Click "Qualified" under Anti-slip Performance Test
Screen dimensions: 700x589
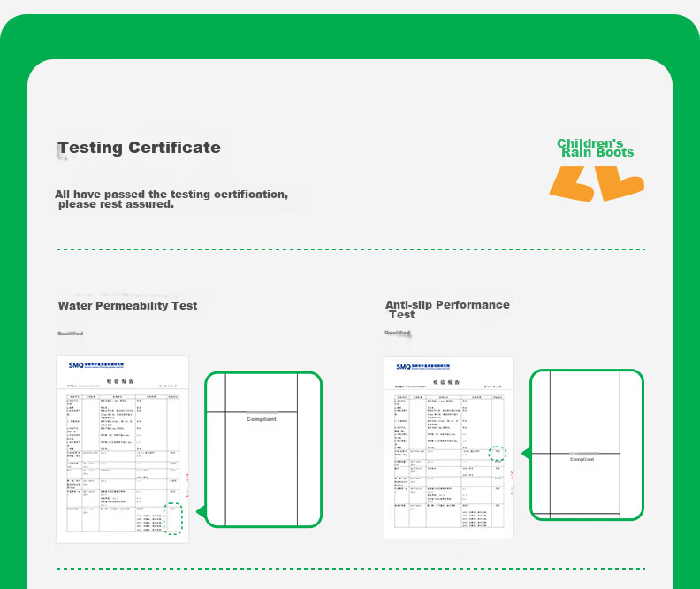pos(398,333)
